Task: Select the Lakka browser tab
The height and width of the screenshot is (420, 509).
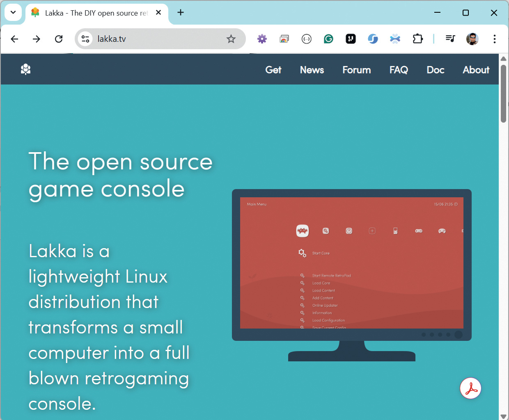Action: coord(96,13)
